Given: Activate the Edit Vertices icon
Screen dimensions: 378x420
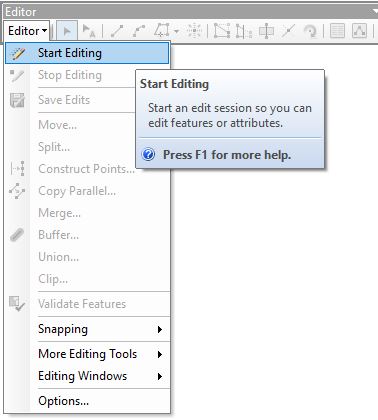Looking at the screenshot, I should (x=222, y=31).
